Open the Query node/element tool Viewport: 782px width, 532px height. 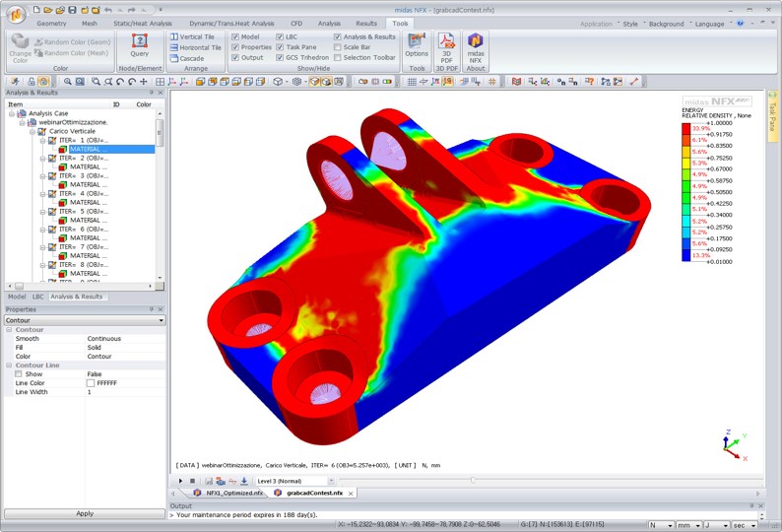click(140, 45)
